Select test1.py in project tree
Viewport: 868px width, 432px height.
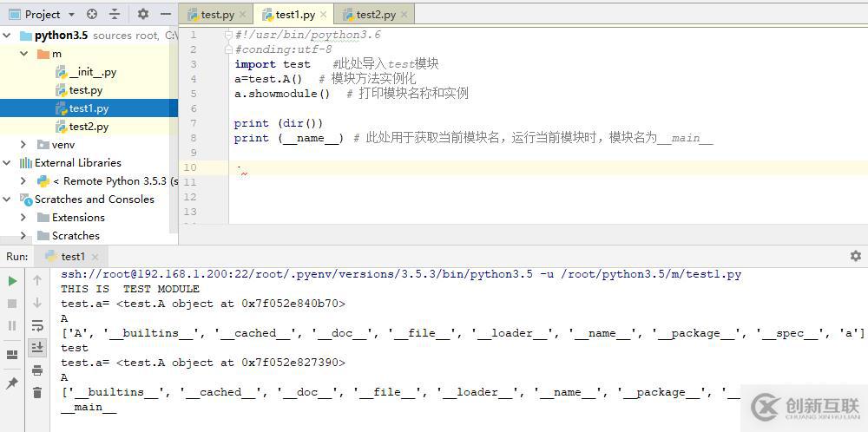pos(89,108)
